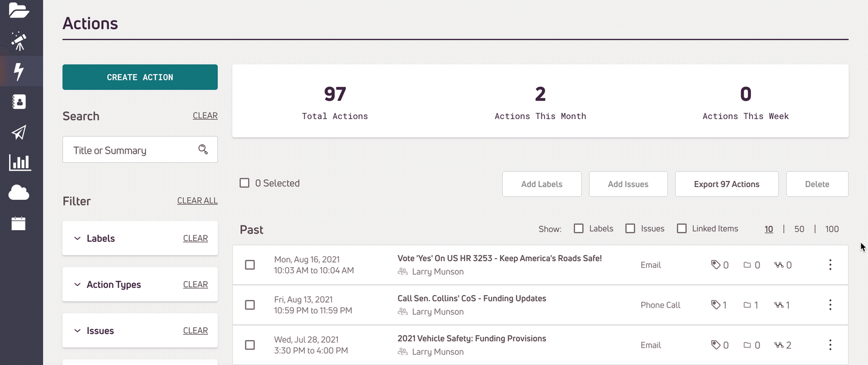Enable the Show Linked Items checkbox

pyautogui.click(x=682, y=228)
